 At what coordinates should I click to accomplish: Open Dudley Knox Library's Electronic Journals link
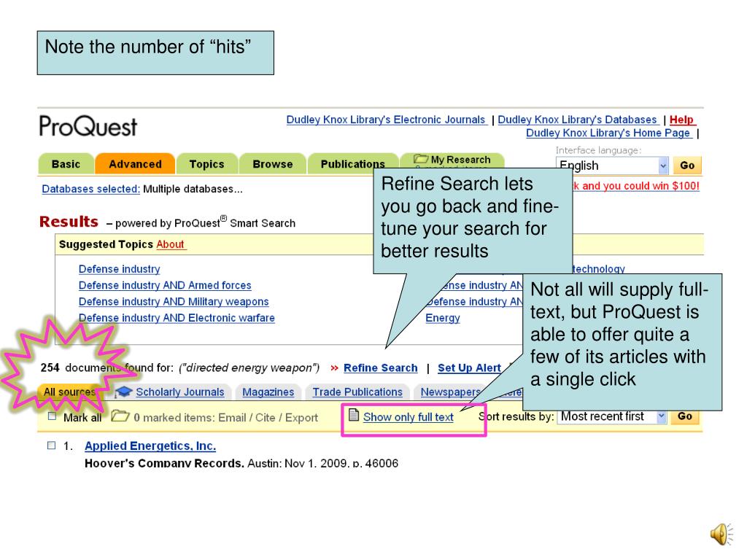(387, 120)
